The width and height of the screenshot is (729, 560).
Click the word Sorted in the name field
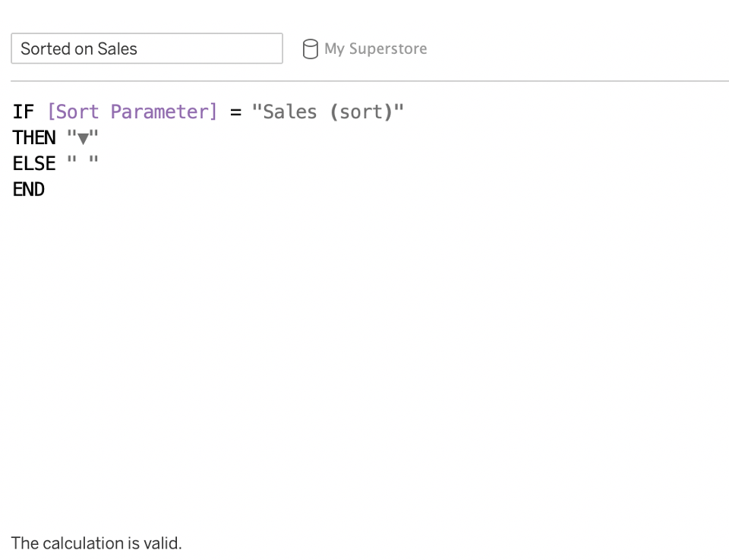(x=45, y=49)
